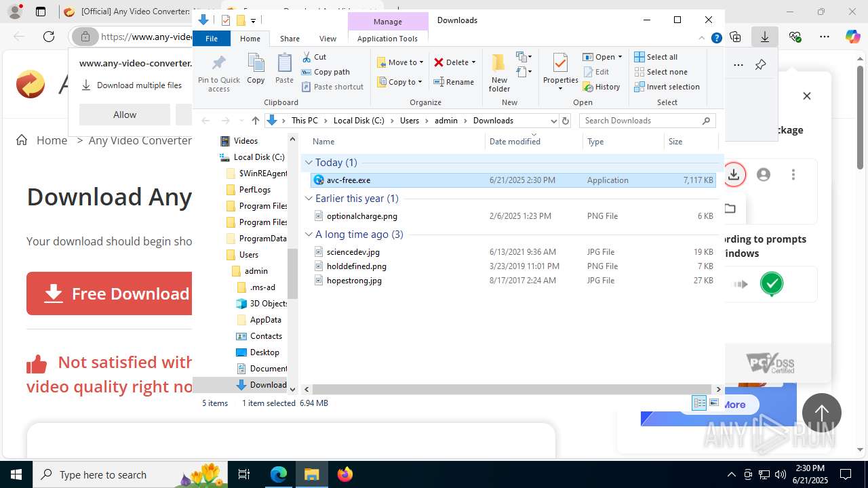Sort by Date modified column
The height and width of the screenshot is (488, 868).
click(534, 141)
